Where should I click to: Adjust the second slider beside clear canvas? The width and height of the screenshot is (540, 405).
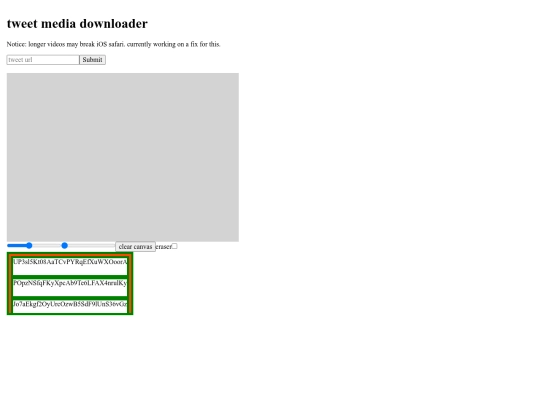point(88,246)
